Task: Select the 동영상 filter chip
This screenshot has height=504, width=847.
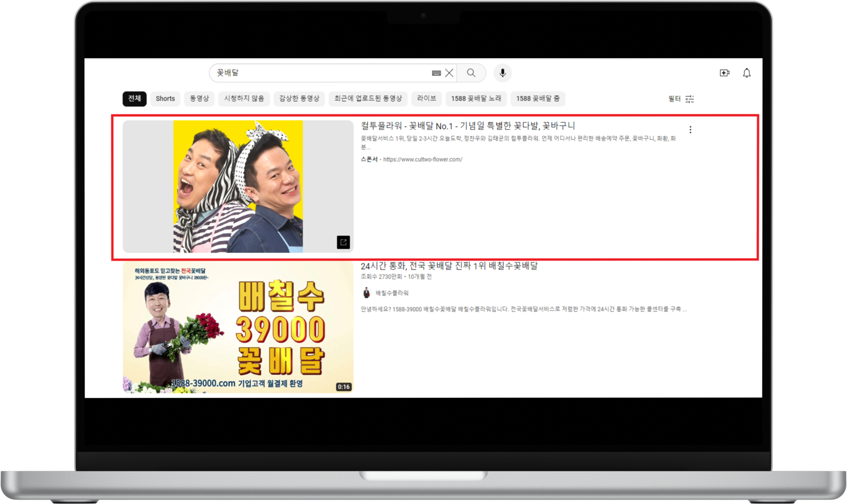Action: tap(199, 98)
